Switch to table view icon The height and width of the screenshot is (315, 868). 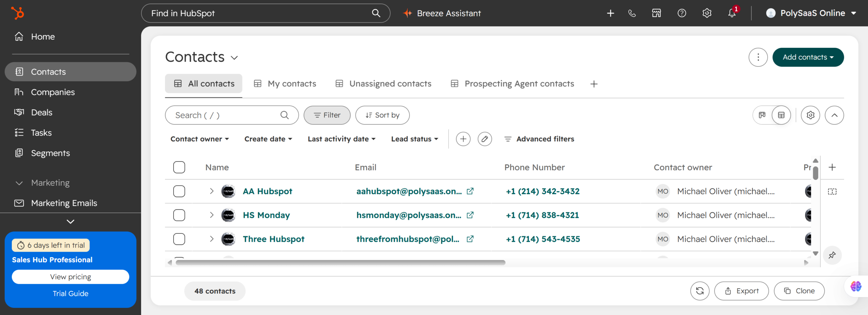coord(781,115)
